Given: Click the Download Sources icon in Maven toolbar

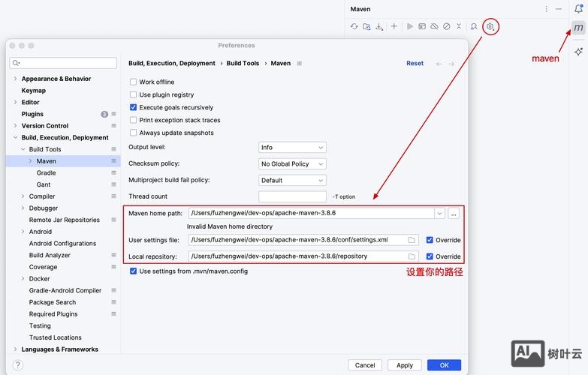Looking at the screenshot, I should point(379,26).
